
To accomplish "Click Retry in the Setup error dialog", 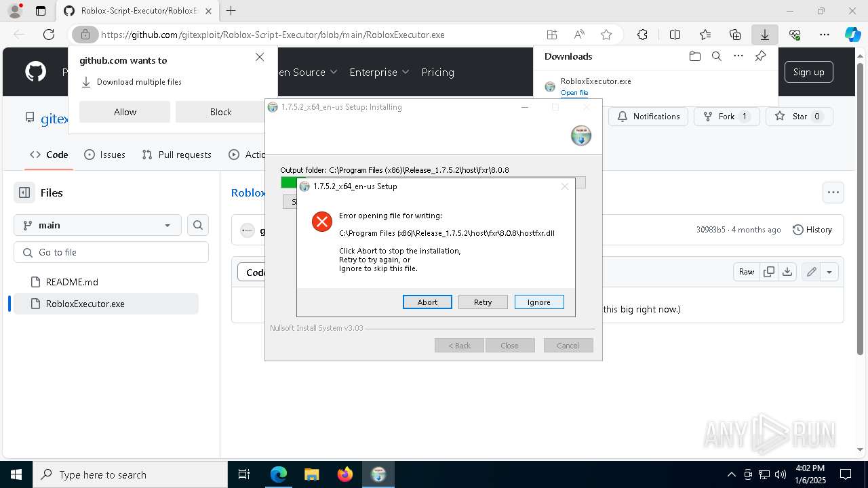I will click(x=483, y=302).
